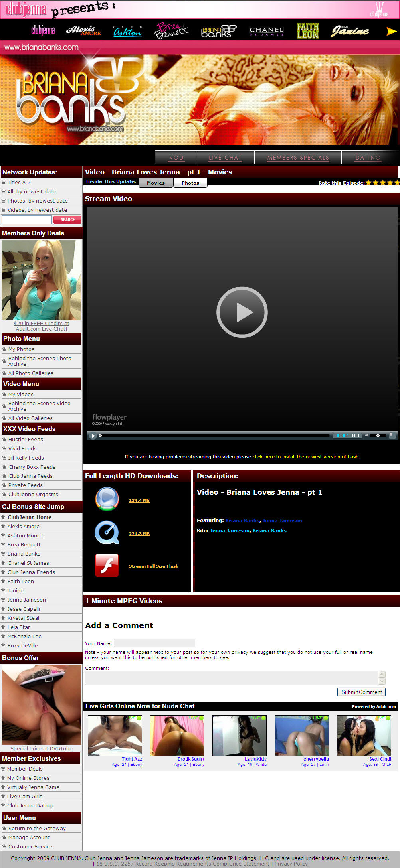
Task: Open Krystal Steal sidebar link
Action: coord(23,618)
